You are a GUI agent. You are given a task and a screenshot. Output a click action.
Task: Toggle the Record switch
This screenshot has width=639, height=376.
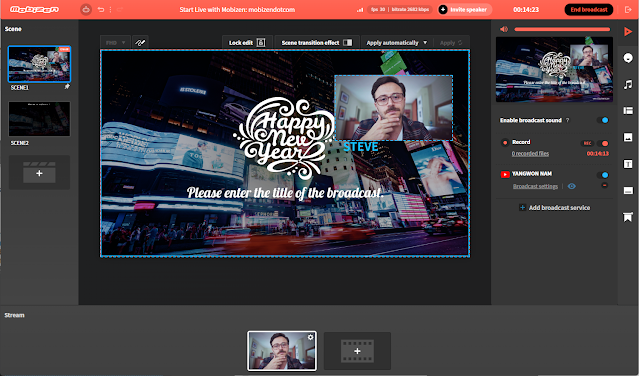click(x=603, y=143)
